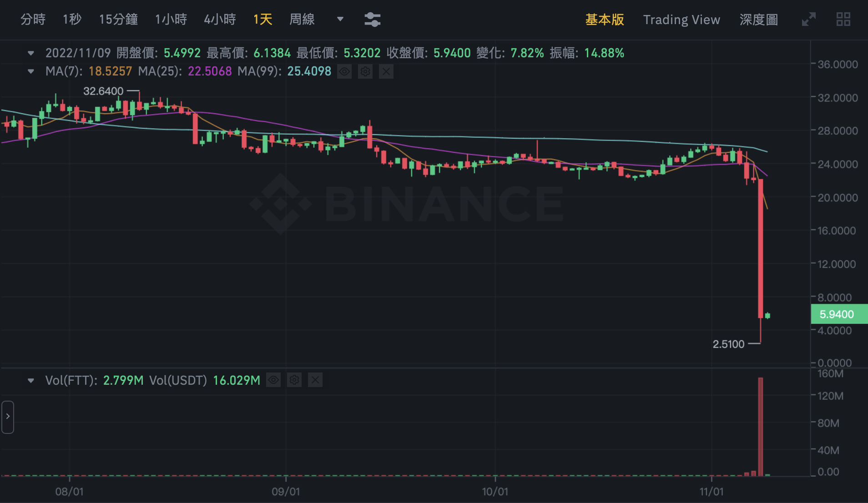This screenshot has height=503, width=868.
Task: Switch to the 1小時 timeframe
Action: [x=171, y=19]
